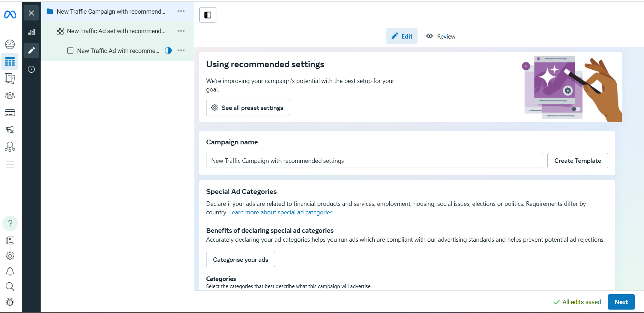Open Settings gear in left sidebar
Screen dimensions: 644x313
pyautogui.click(x=10, y=256)
